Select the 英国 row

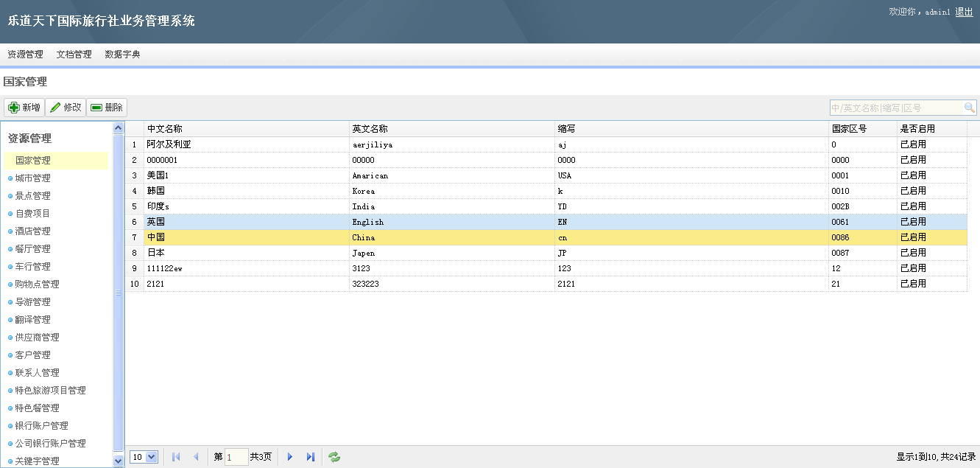tap(546, 222)
